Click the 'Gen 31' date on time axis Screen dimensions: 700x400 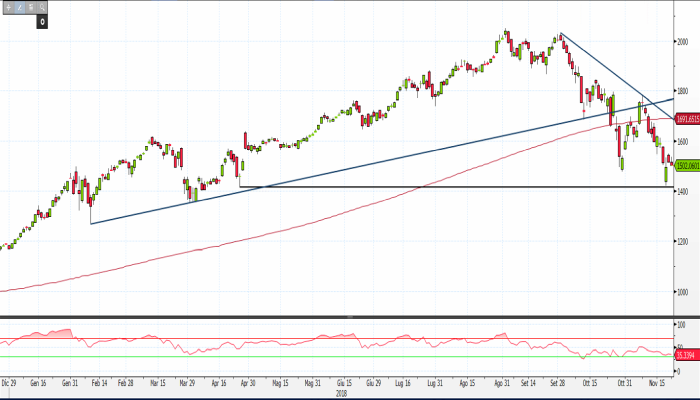[x=71, y=383]
